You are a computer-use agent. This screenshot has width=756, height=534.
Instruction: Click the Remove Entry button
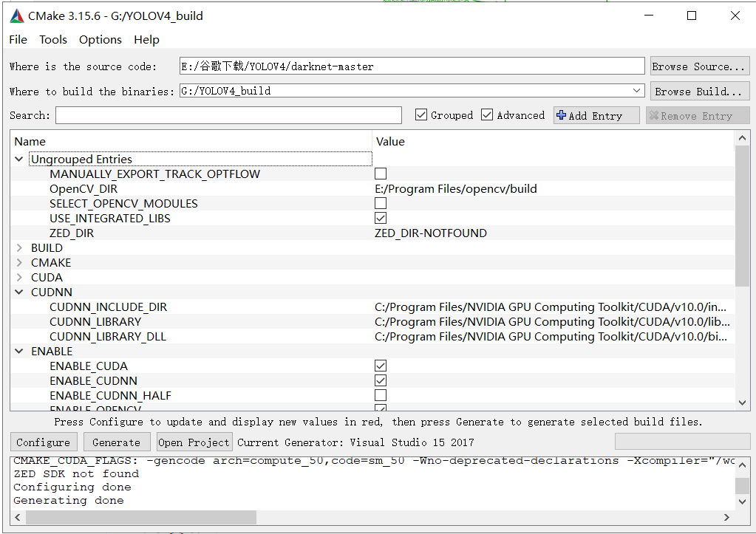[x=697, y=116]
